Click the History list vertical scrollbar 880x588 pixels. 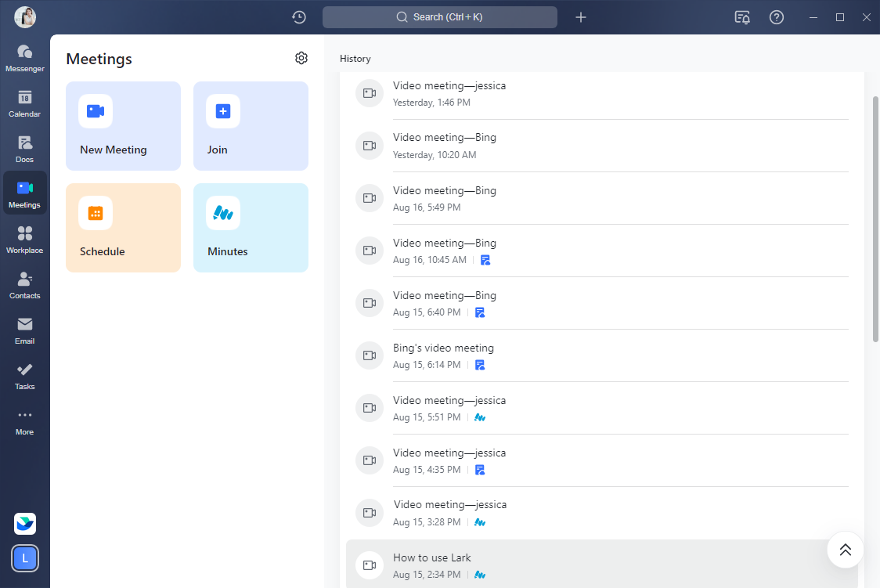[x=875, y=219]
